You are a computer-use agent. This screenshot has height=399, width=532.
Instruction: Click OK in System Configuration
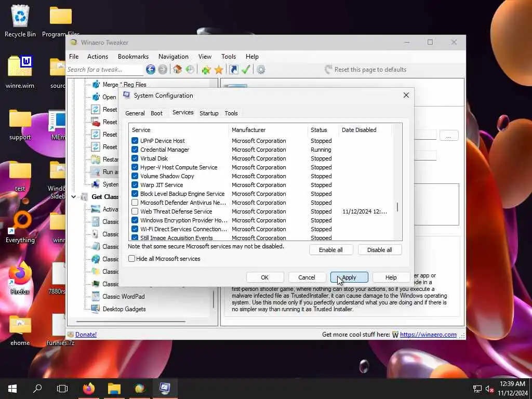tap(264, 277)
